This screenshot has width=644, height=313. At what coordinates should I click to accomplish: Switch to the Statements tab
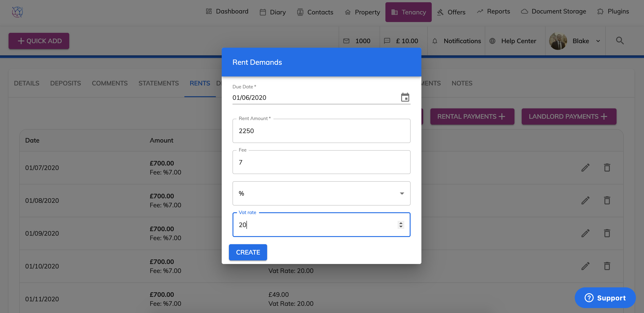coord(159,83)
